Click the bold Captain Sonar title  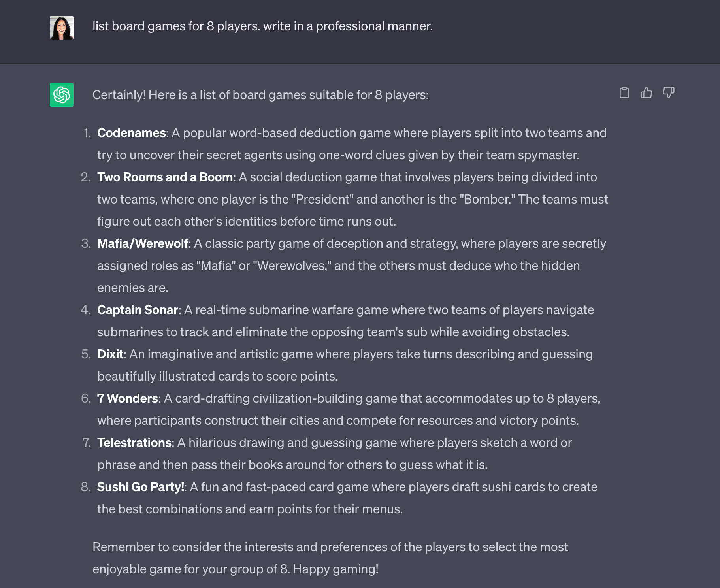pyautogui.click(x=138, y=310)
